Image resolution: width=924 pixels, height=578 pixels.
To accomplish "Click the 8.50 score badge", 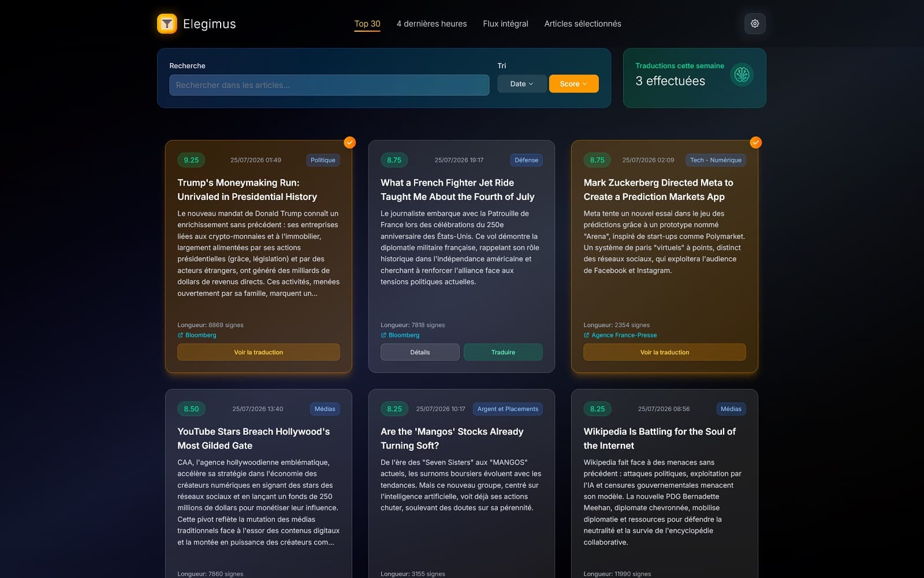I will point(191,409).
